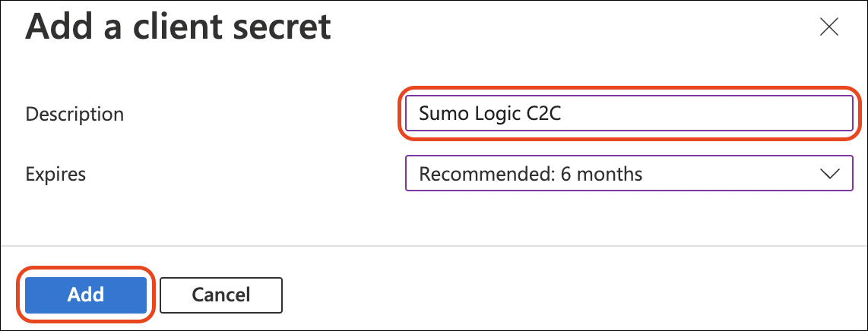
Task: Dismiss the panel via the top-right X
Action: (828, 28)
